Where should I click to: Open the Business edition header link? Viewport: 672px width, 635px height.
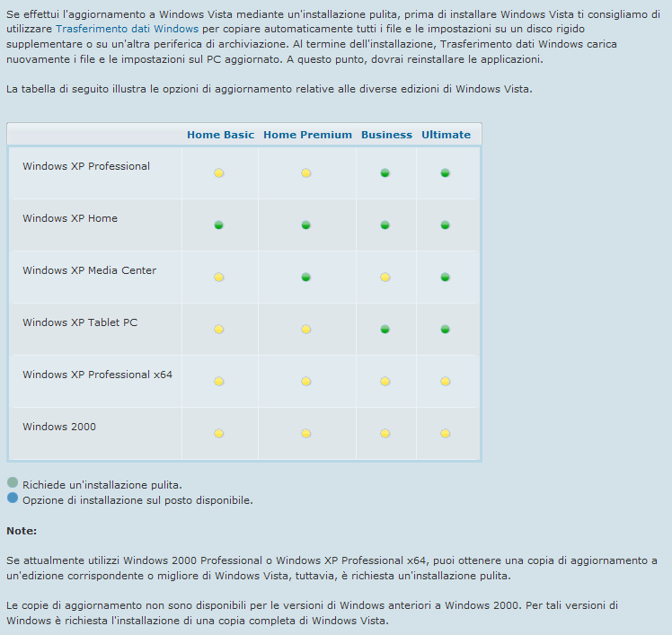click(x=386, y=135)
